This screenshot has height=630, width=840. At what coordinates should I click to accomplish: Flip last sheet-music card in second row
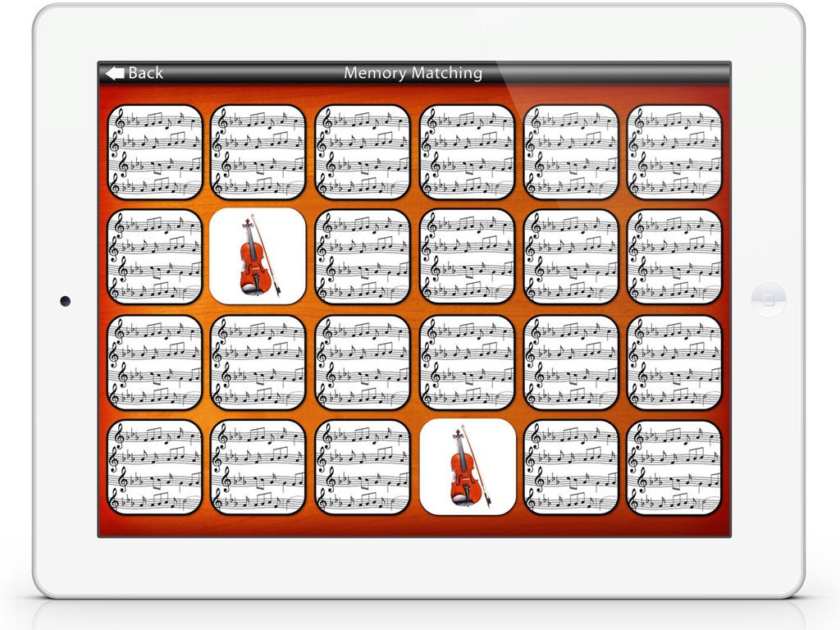click(x=674, y=256)
